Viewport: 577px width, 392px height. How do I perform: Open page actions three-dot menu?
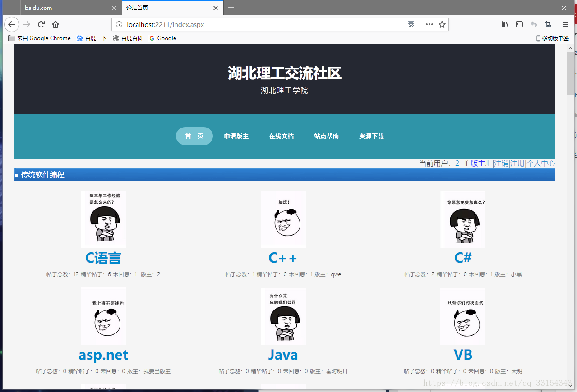(x=429, y=25)
